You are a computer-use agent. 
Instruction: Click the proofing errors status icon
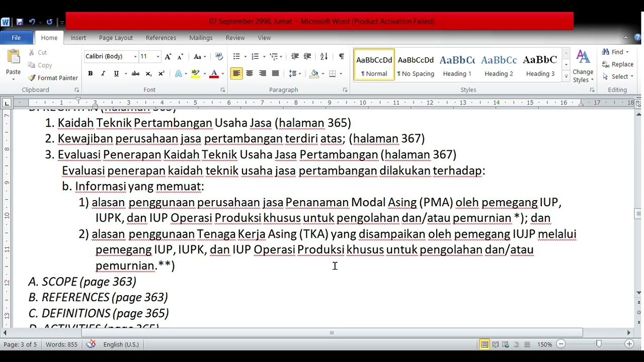point(91,344)
